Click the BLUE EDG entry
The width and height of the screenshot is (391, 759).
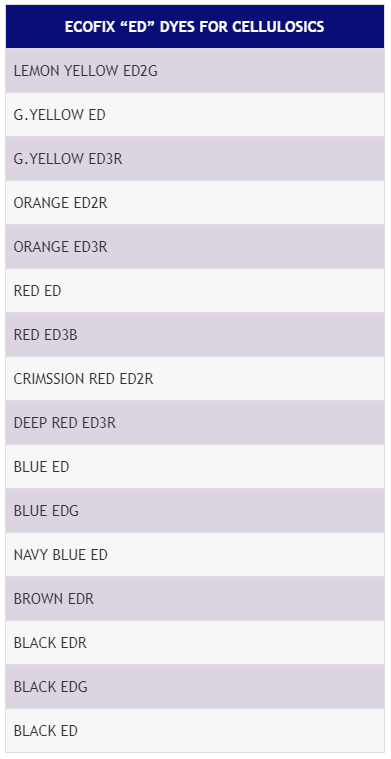pos(195,511)
